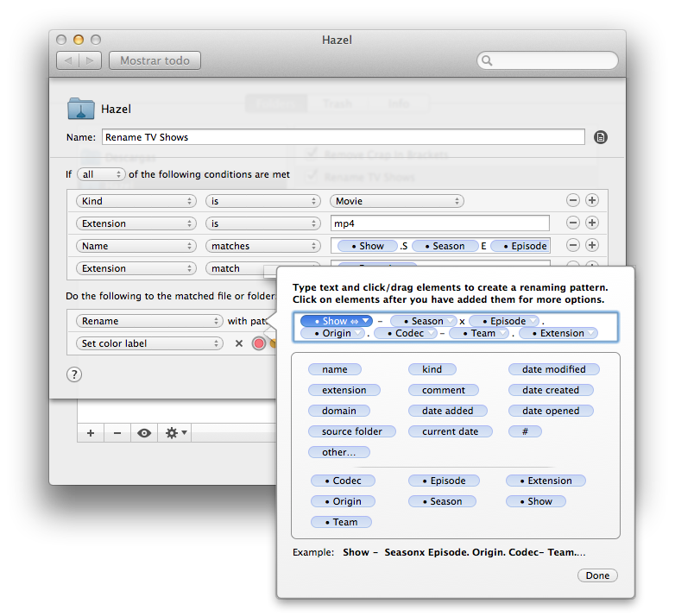Click the back navigation arrow
This screenshot has height=616, width=675.
click(x=68, y=60)
